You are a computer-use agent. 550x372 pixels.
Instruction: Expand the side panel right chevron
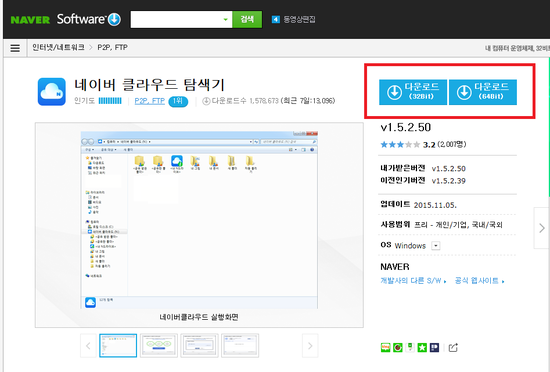tap(542, 228)
